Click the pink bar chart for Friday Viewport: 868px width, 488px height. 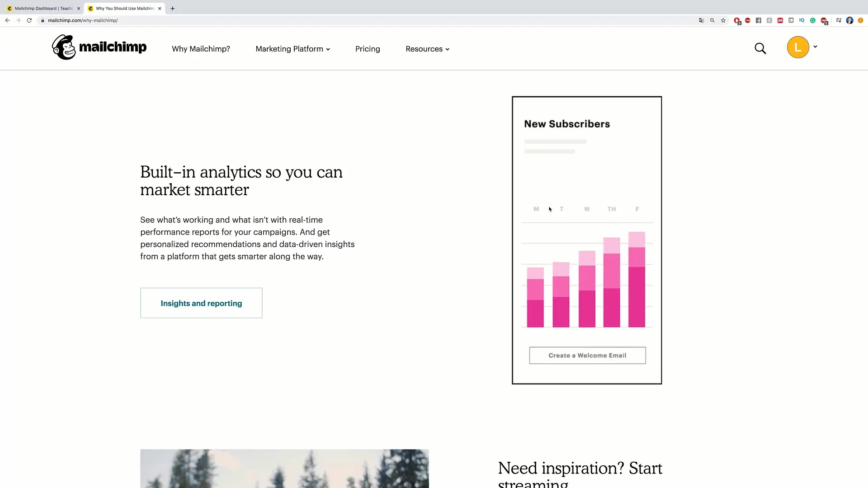click(637, 280)
